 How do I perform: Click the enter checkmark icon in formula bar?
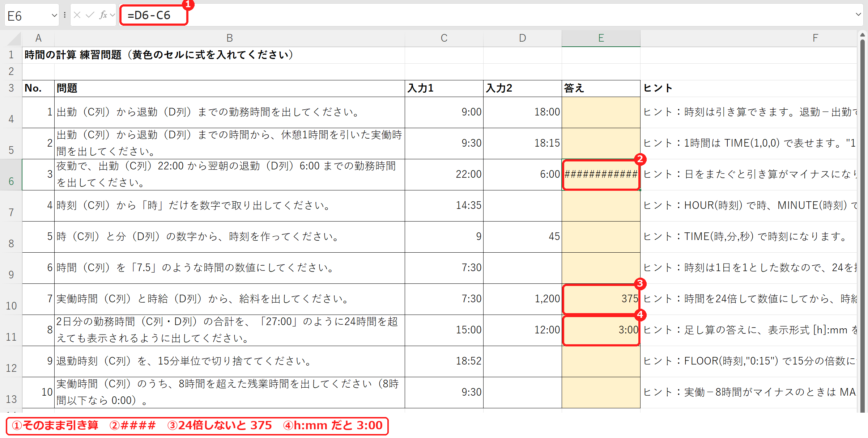90,15
